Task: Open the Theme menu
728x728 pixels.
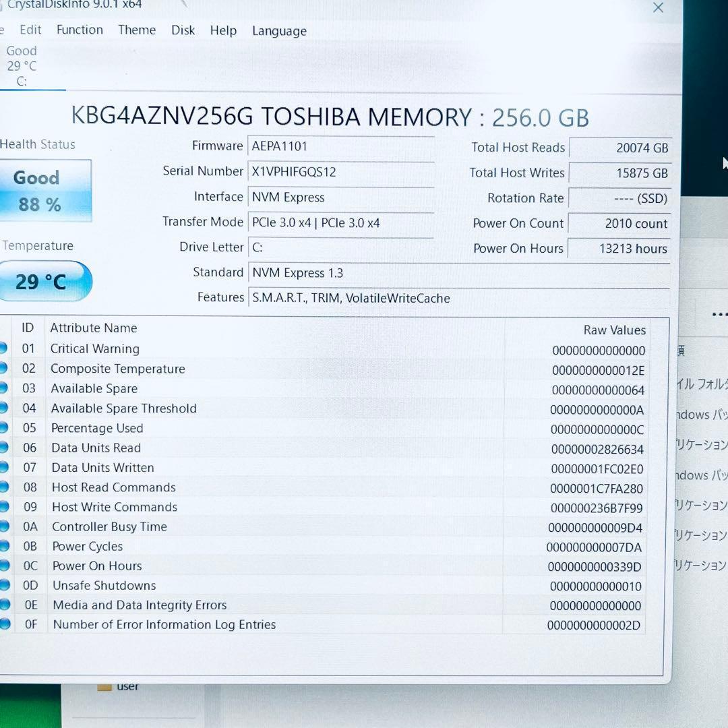Action: point(137,30)
